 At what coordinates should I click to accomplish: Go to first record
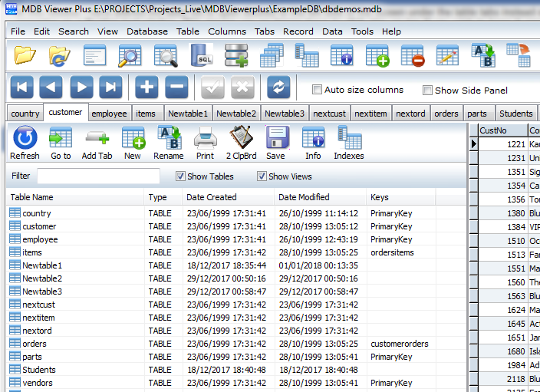22,87
